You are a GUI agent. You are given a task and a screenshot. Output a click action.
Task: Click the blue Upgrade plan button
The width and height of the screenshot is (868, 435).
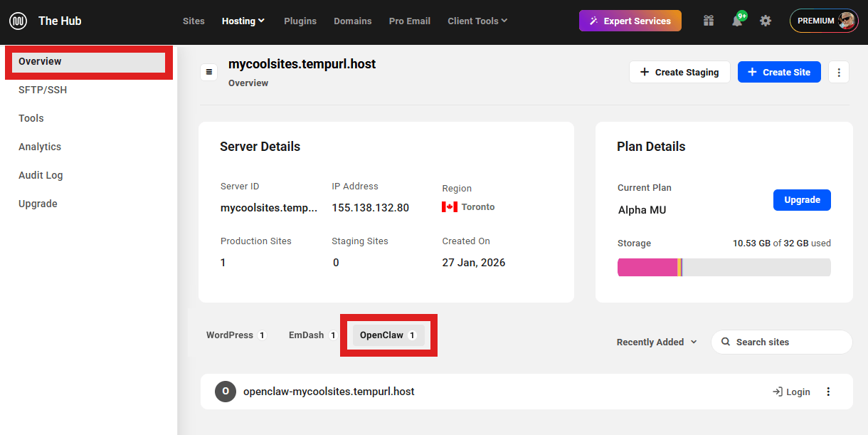tap(802, 200)
